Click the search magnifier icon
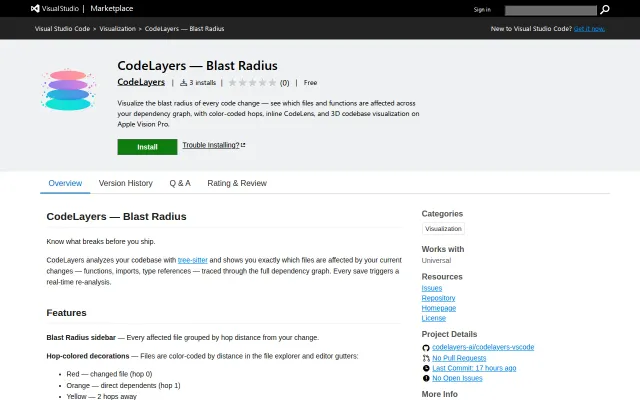The height and width of the screenshot is (400, 640). coord(605,9)
